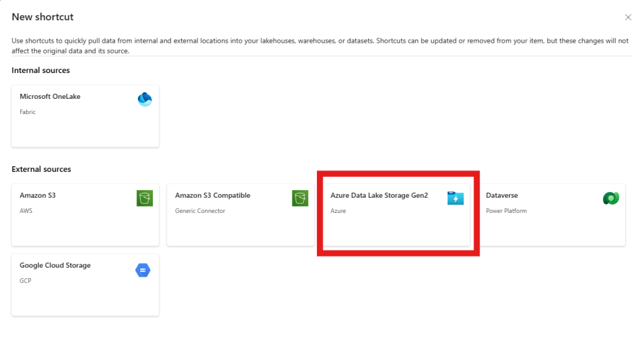The image size is (644, 364).
Task: Click the Azure Data Lake Storage Gen2 icon
Action: tap(455, 198)
